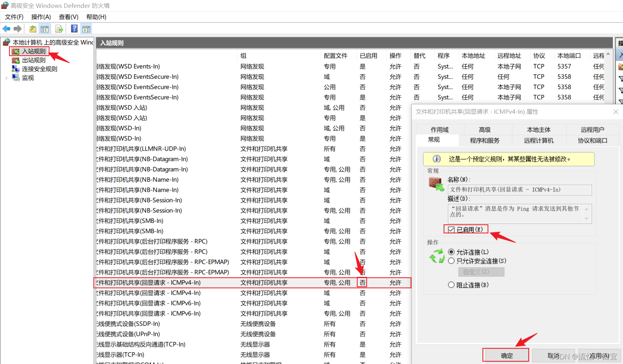Select the root 本地计算机 上的高级安全 tree node
Image resolution: width=623 pixels, height=364 pixels.
point(53,42)
